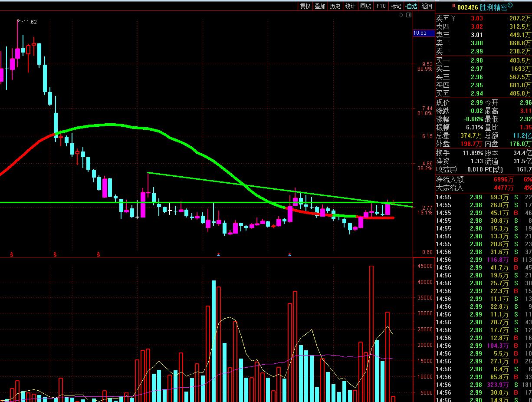532x402 pixels.
Task: Click the 卖四 3.02 ask row
Action: pos(483,26)
